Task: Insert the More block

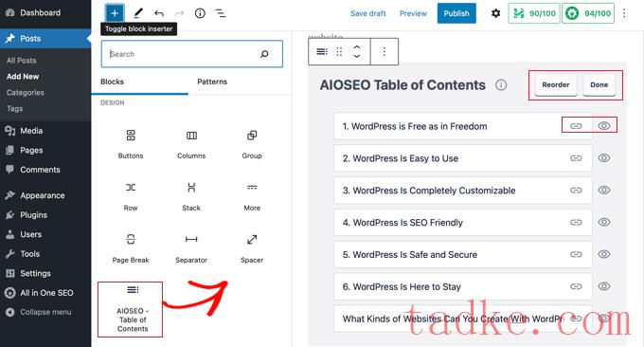Action: pyautogui.click(x=252, y=196)
